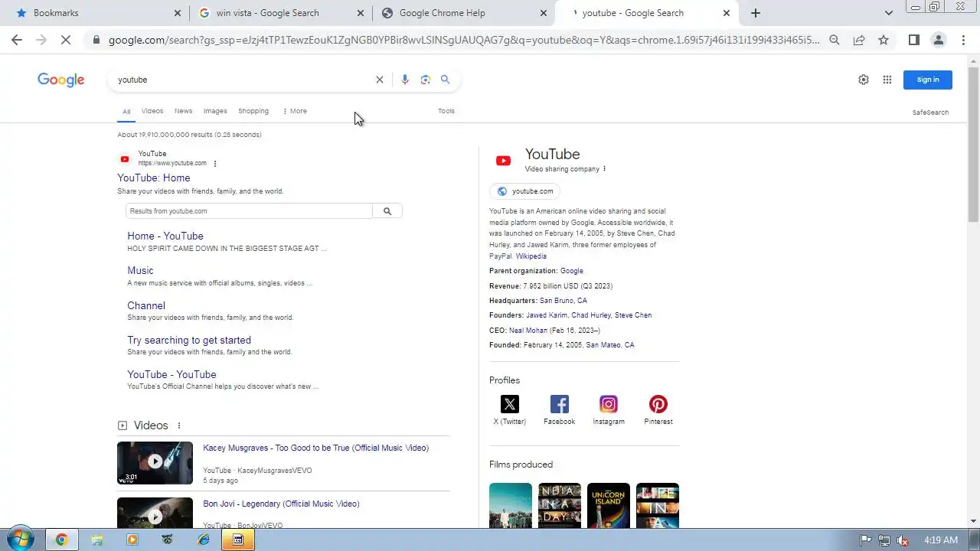This screenshot has height=551, width=980.
Task: Click the Google logo
Action: pos(61,80)
